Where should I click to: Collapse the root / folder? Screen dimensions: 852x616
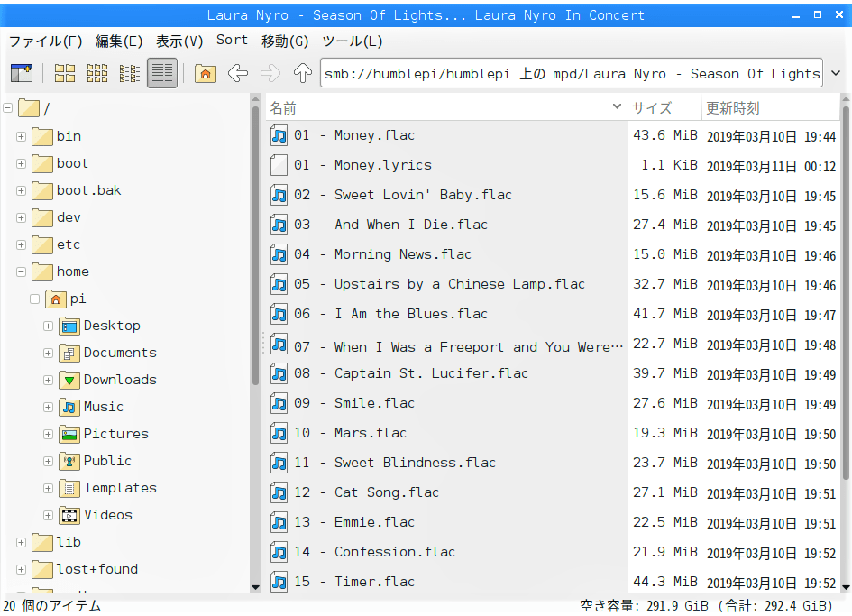click(7, 109)
